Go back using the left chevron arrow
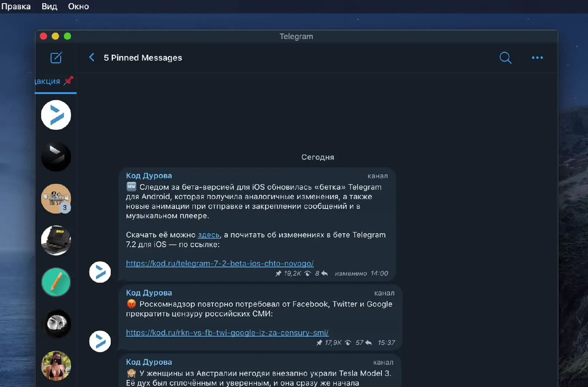 tap(92, 57)
